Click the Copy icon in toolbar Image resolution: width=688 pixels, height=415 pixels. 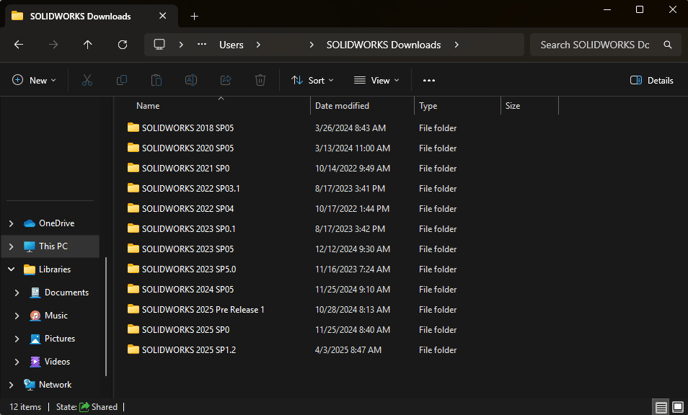pyautogui.click(x=122, y=80)
